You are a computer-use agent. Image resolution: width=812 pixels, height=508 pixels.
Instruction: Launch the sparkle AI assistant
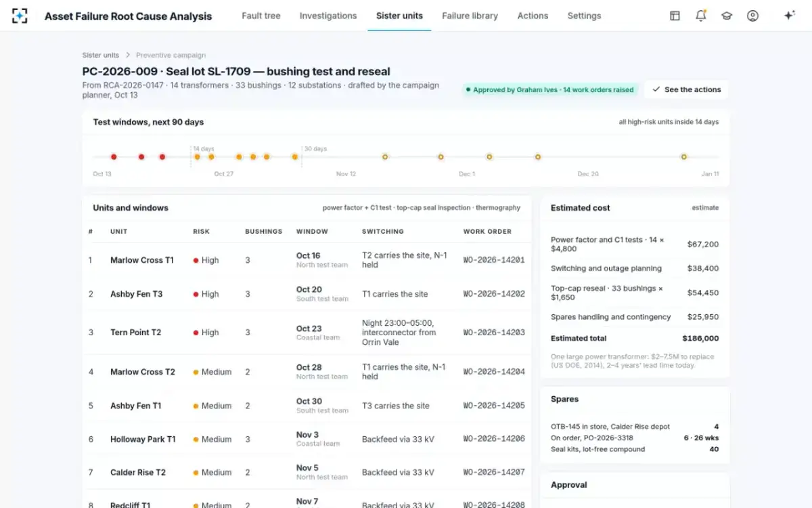click(789, 16)
